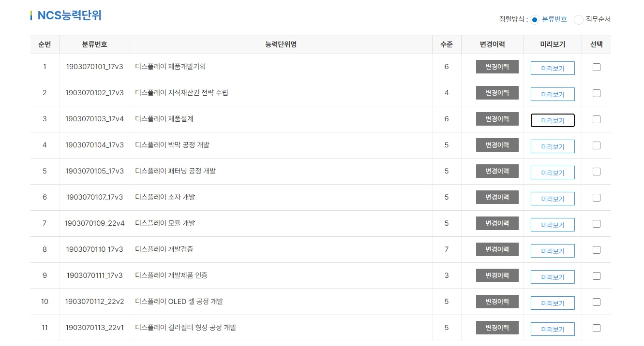This screenshot has width=644, height=346.
Task: Check the selection box for 디스플레이 제품설계
Action: pos(596,119)
